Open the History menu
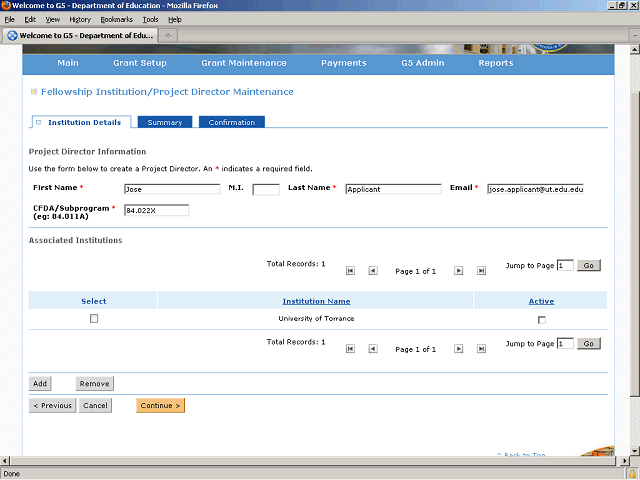Viewport: 640px width, 480px height. (x=80, y=20)
